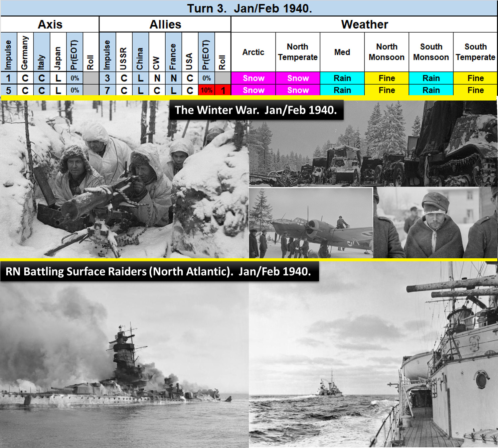Image resolution: width=498 pixels, height=448 pixels.
Task: Click the "Germany" column header
Action: (25, 52)
